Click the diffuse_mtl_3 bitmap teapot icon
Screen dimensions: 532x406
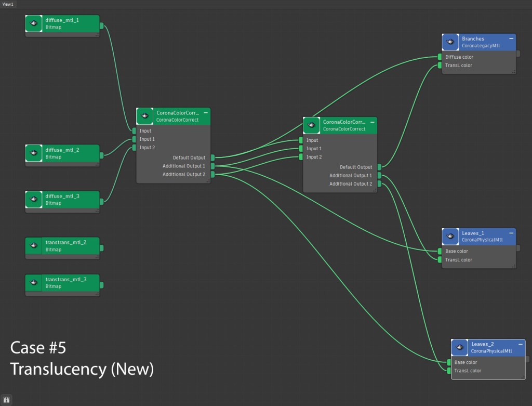click(34, 200)
